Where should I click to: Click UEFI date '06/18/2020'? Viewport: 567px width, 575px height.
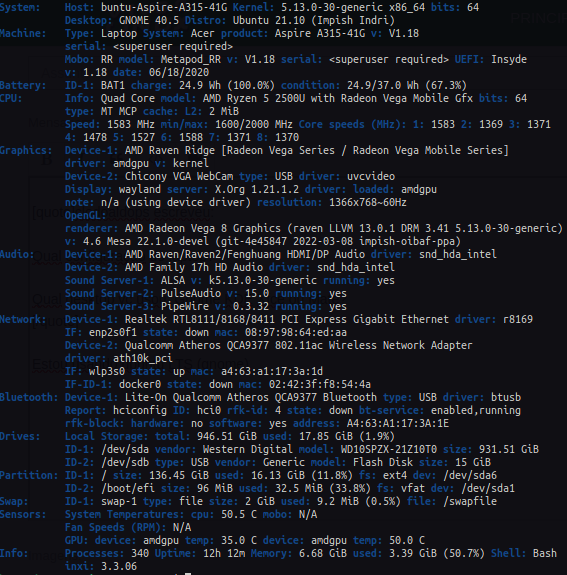tap(179, 72)
